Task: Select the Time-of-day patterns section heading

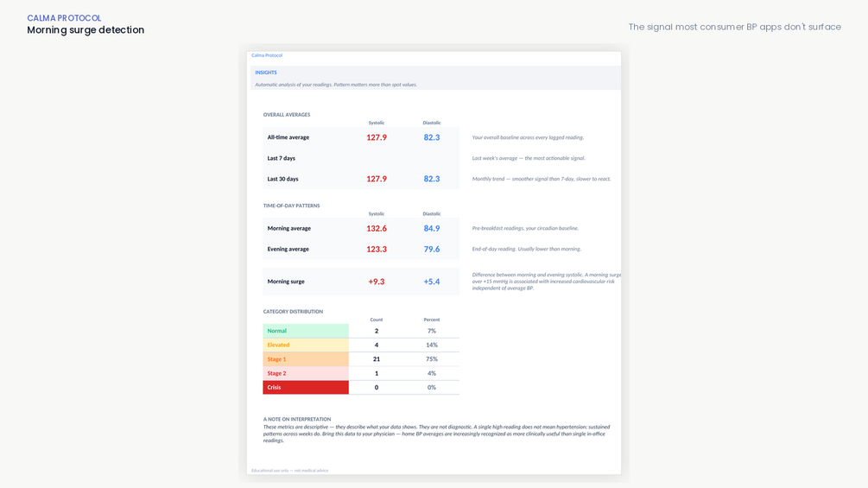Action: [x=291, y=206]
